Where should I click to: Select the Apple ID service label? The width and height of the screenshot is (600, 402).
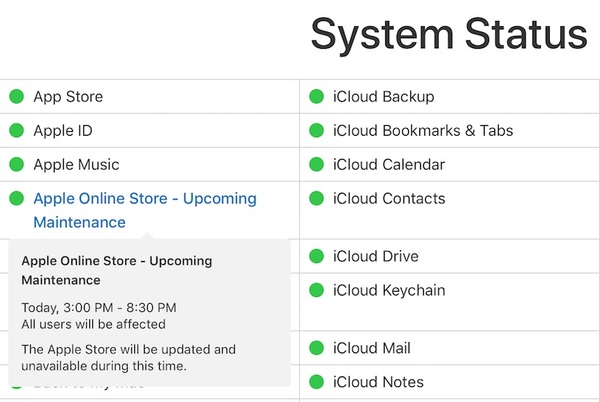(x=63, y=131)
